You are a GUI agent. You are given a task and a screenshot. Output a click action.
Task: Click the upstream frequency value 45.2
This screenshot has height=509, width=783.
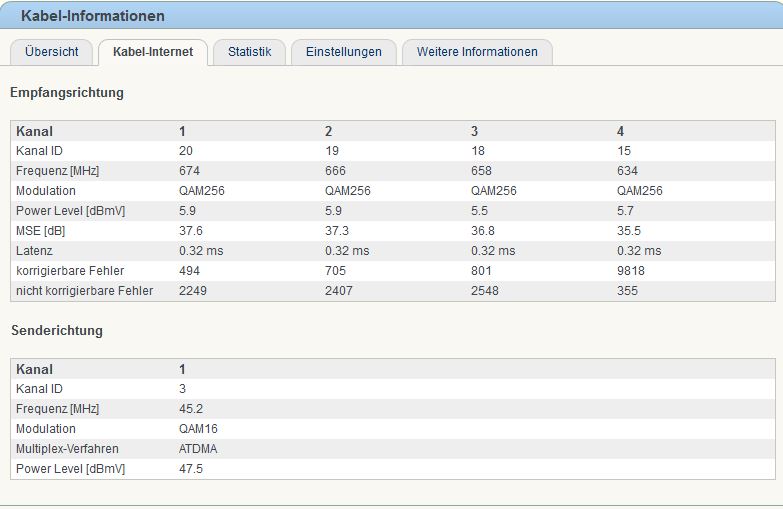(191, 409)
